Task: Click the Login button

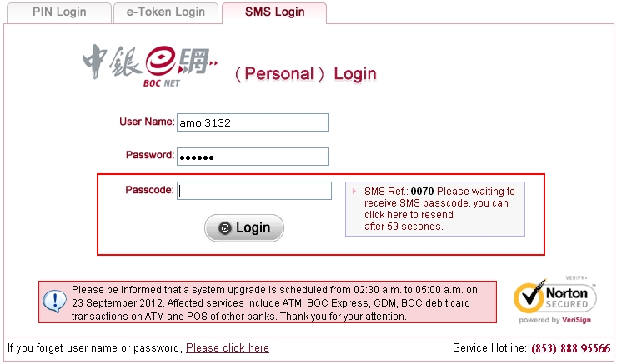Action: tap(244, 227)
